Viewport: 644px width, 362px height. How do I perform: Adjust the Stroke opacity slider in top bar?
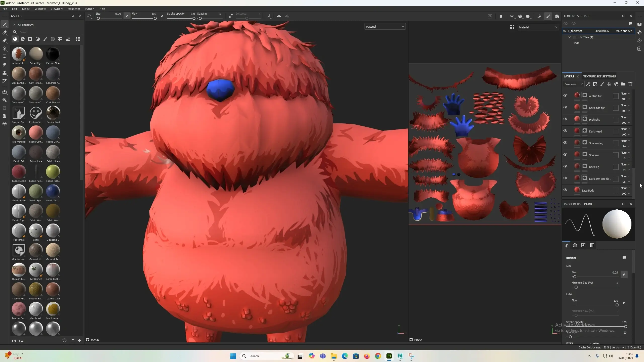(x=194, y=18)
